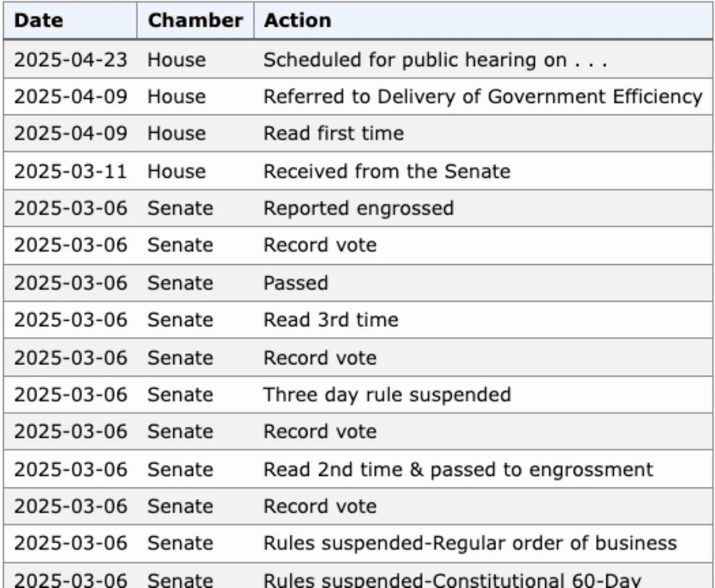The height and width of the screenshot is (588, 715).
Task: Click 'Referred to Delivery of Government Efficiency'
Action: [x=482, y=96]
